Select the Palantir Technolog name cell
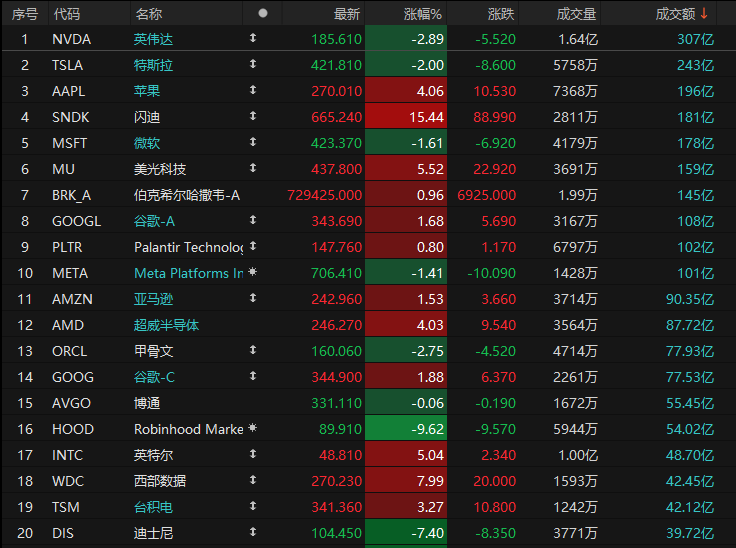The height and width of the screenshot is (548, 736). pos(189,247)
